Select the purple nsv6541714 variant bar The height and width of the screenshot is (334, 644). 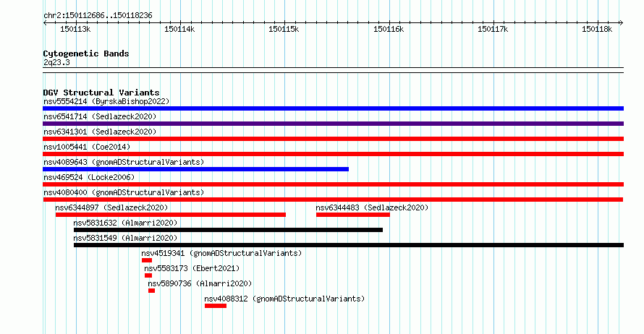pos(333,124)
